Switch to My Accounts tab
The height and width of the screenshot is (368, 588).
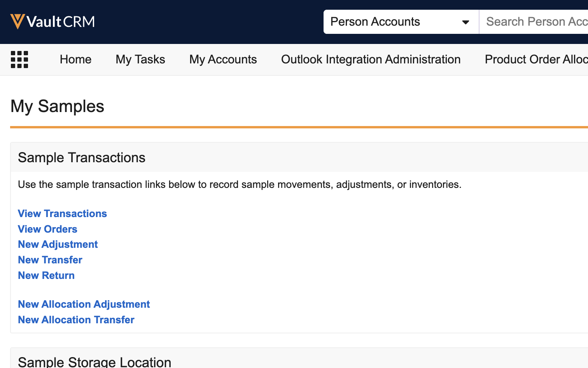[223, 60]
